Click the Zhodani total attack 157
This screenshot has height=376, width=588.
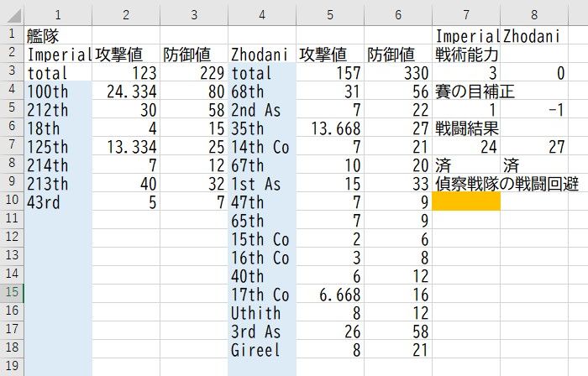tap(330, 72)
